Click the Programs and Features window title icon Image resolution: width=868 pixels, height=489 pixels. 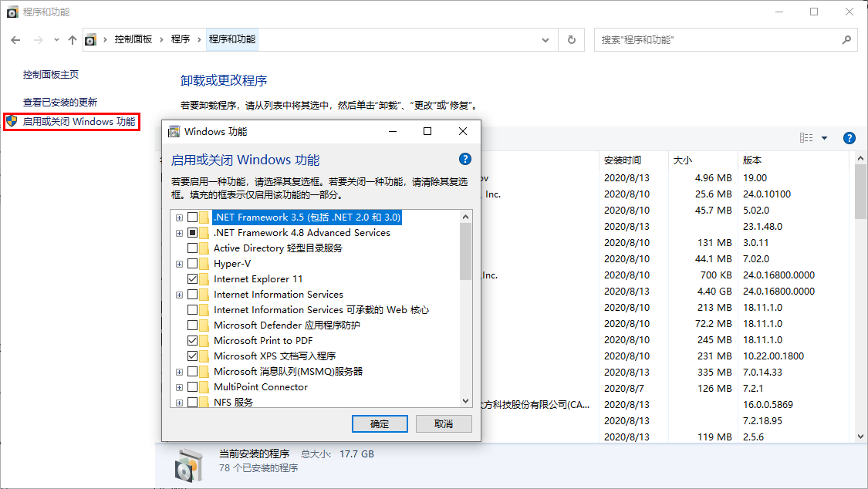pos(12,12)
